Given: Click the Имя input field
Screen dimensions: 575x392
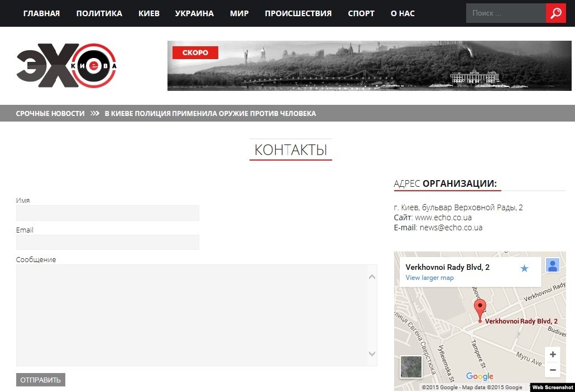Looking at the screenshot, I should pyautogui.click(x=108, y=213).
